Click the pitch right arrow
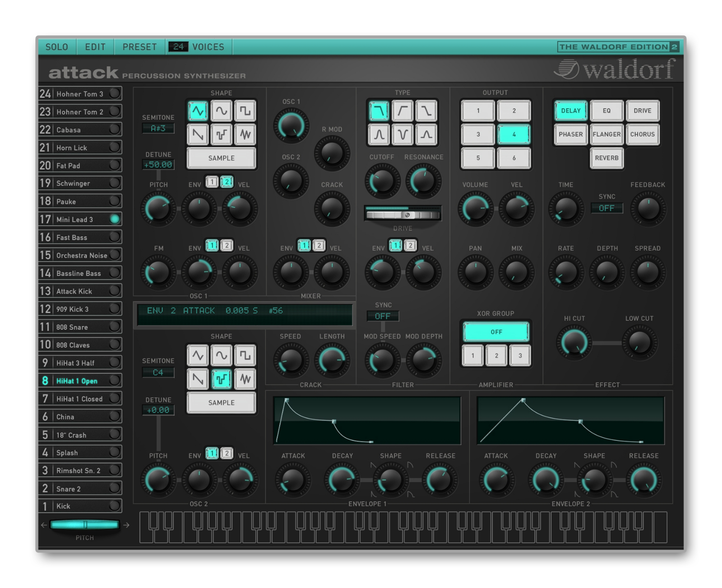The width and height of the screenshot is (722, 588). click(126, 525)
